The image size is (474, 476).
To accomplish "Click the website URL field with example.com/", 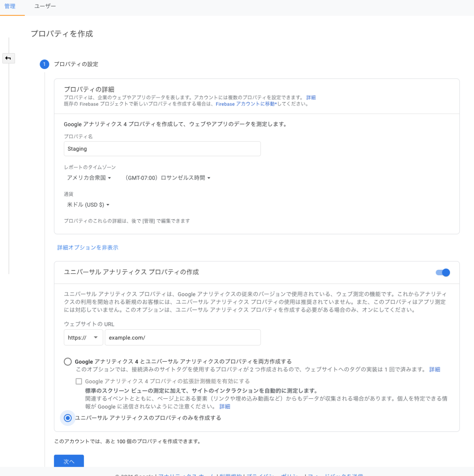I will coord(183,338).
